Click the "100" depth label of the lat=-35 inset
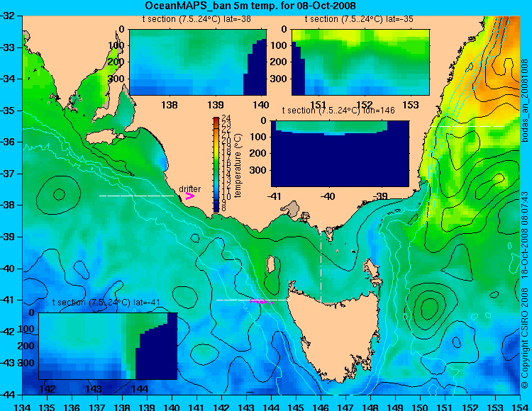This screenshot has height=411, width=532. coord(279,45)
